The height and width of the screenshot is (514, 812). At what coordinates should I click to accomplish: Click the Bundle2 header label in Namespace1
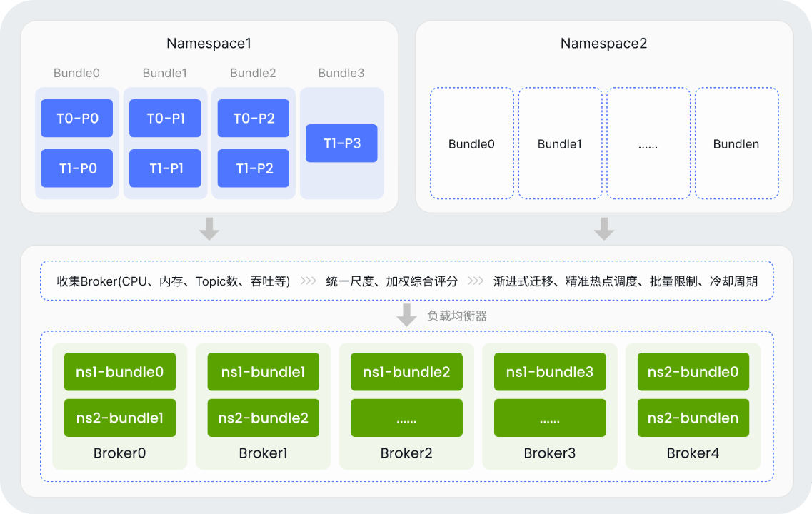pyautogui.click(x=253, y=73)
